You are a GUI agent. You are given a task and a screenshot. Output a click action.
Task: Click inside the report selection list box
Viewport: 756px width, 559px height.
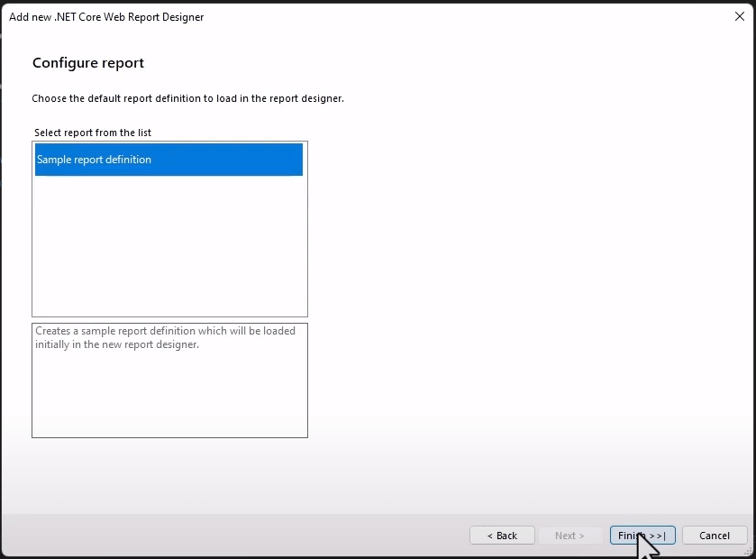[x=168, y=234]
